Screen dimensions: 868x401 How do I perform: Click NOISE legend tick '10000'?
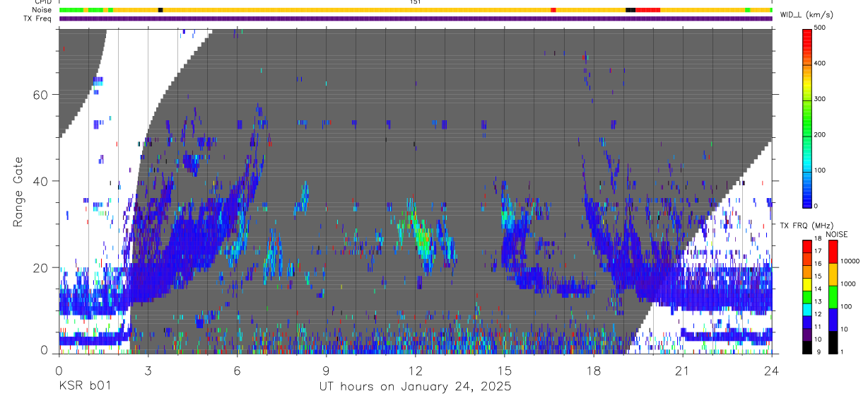pos(851,261)
